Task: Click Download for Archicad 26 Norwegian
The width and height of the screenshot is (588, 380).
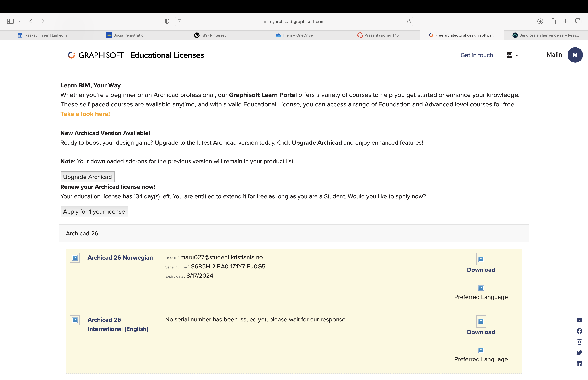Action: [x=481, y=270]
